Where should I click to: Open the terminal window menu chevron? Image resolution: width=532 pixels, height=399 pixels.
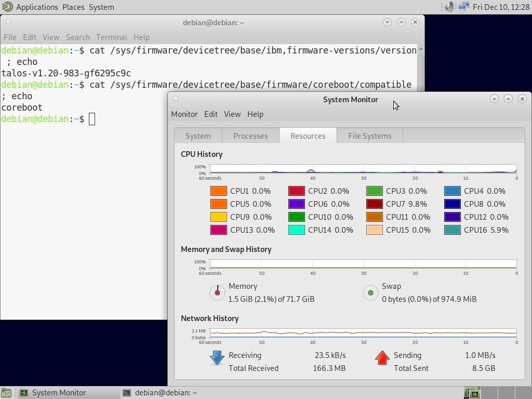(x=387, y=22)
